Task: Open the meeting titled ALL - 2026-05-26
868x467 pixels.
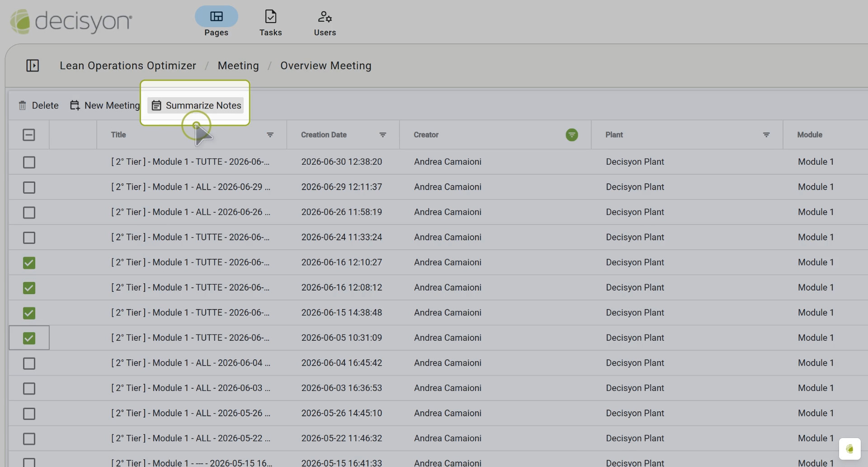Action: [191, 413]
